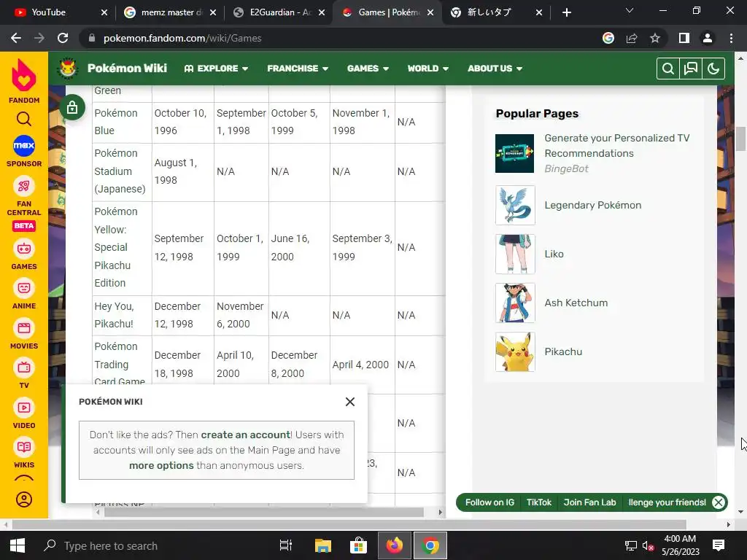Open Fan Central rocket icon
Screen dimensions: 747x560
[24, 186]
